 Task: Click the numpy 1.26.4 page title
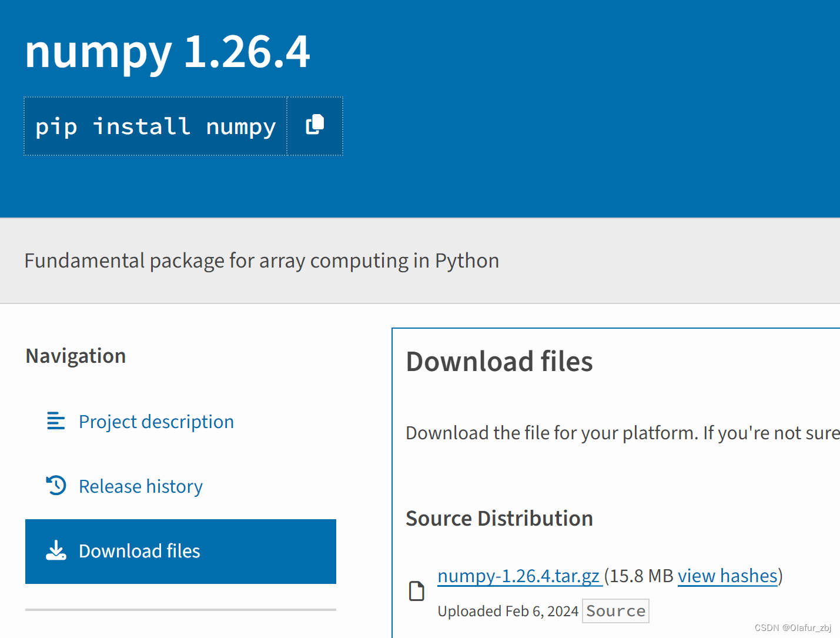pos(168,53)
